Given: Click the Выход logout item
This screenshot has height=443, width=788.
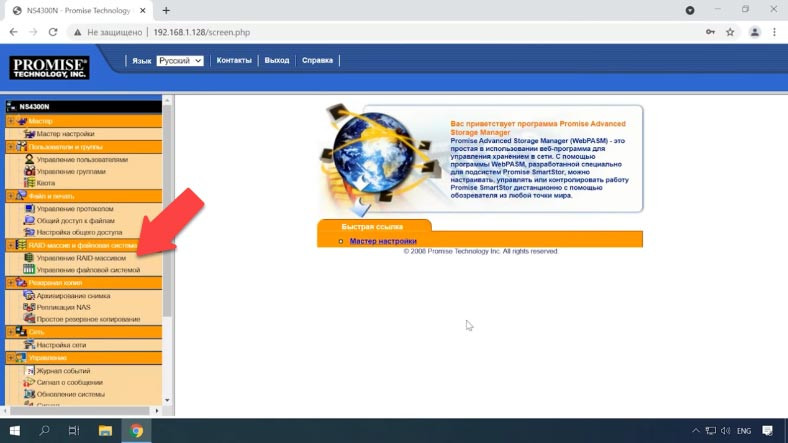Looking at the screenshot, I should pos(277,60).
